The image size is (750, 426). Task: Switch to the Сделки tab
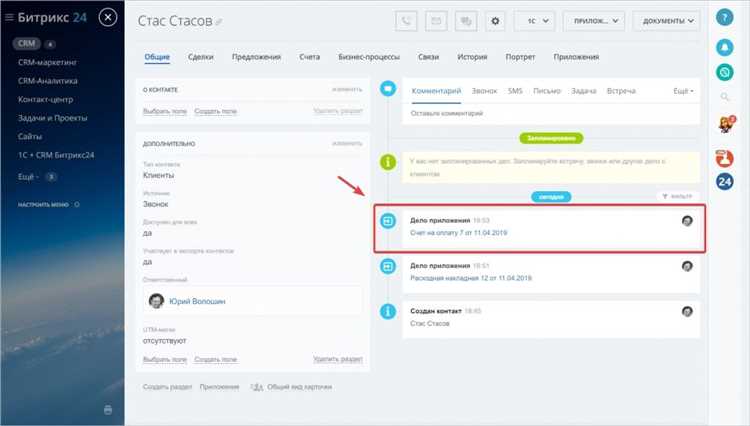coord(200,57)
